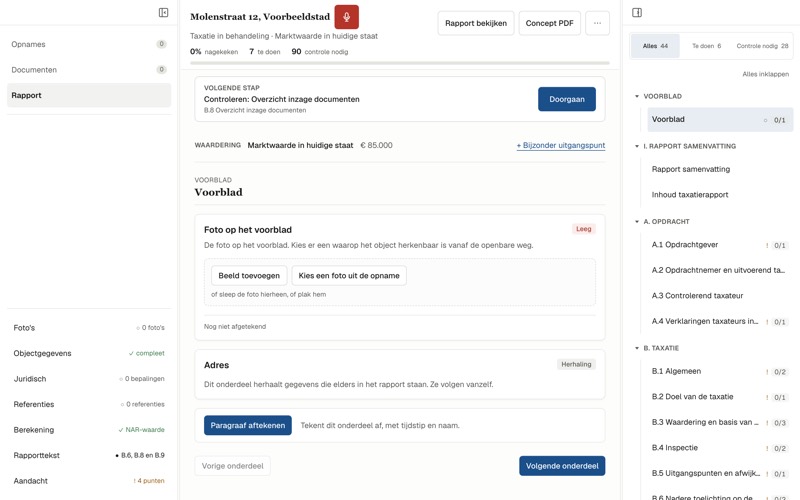Open Documenten in the sidebar

pos(89,70)
